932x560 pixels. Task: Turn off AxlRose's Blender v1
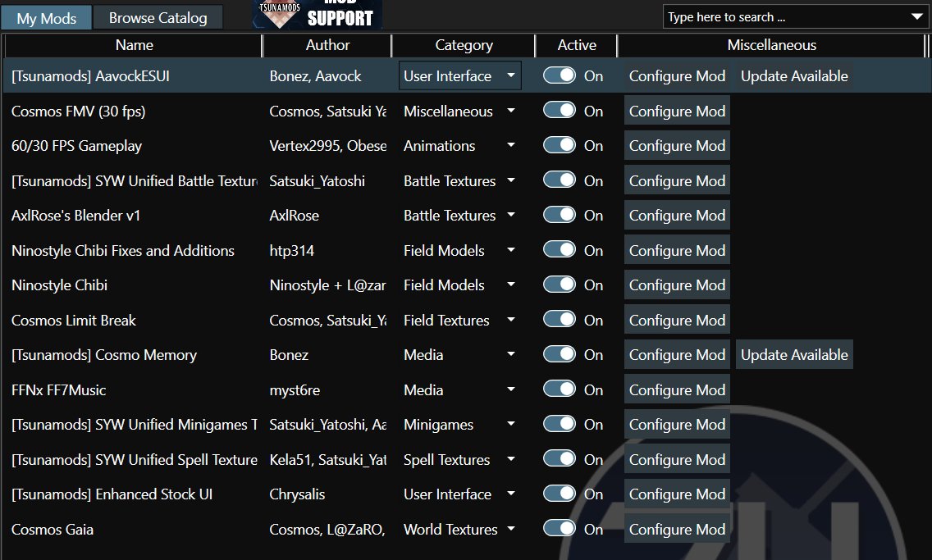[560, 215]
